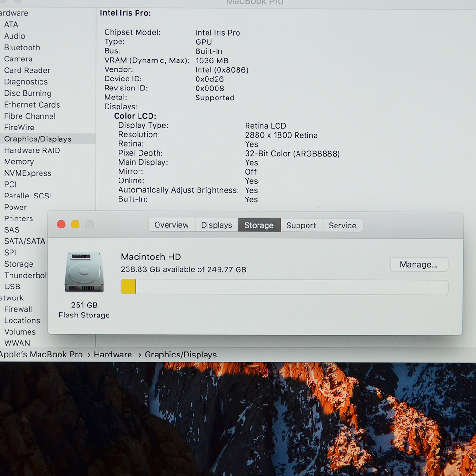Screen dimensions: 476x476
Task: Switch to the Service tab
Action: coord(342,225)
